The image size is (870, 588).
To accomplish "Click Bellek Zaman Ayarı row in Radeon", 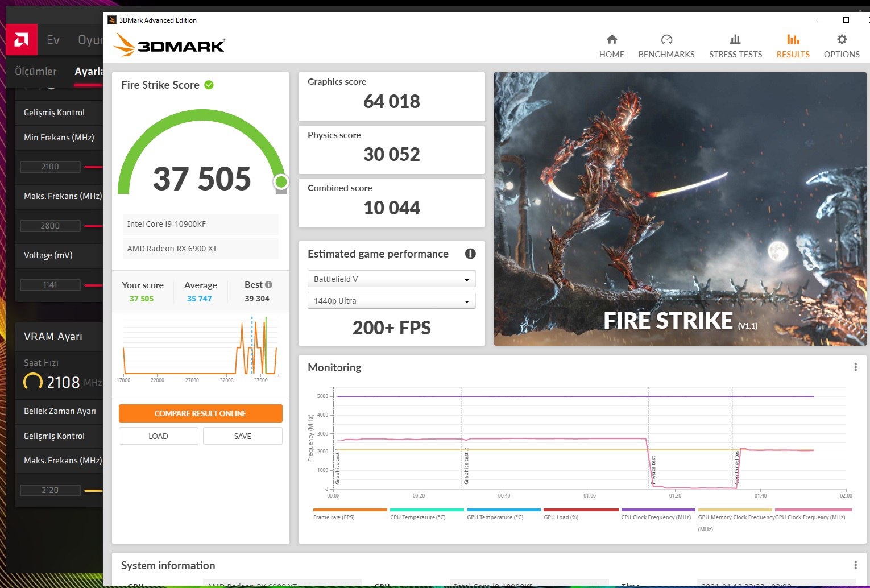I will click(x=59, y=411).
